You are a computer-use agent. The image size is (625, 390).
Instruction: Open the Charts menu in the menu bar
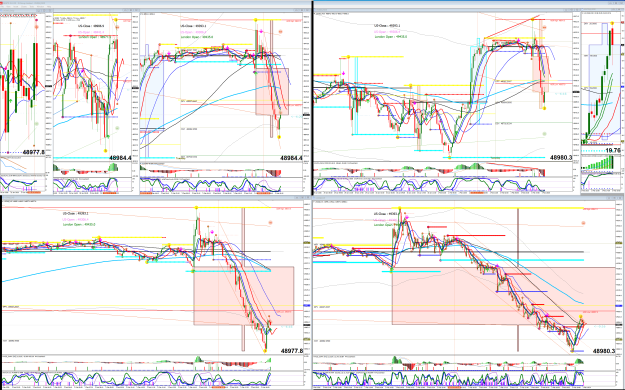[24, 6]
